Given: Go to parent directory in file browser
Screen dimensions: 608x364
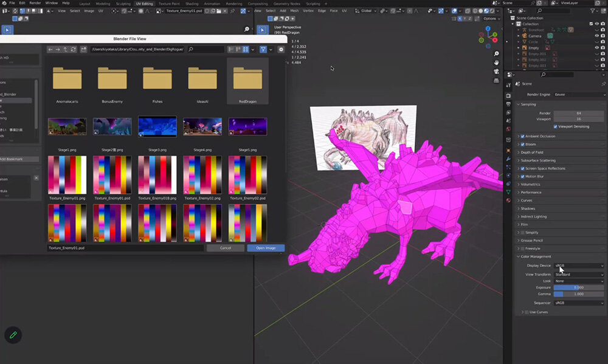Looking at the screenshot, I should pos(65,49).
